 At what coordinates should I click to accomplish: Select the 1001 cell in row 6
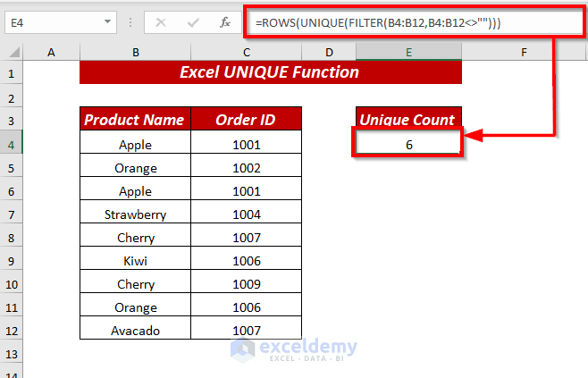click(247, 189)
